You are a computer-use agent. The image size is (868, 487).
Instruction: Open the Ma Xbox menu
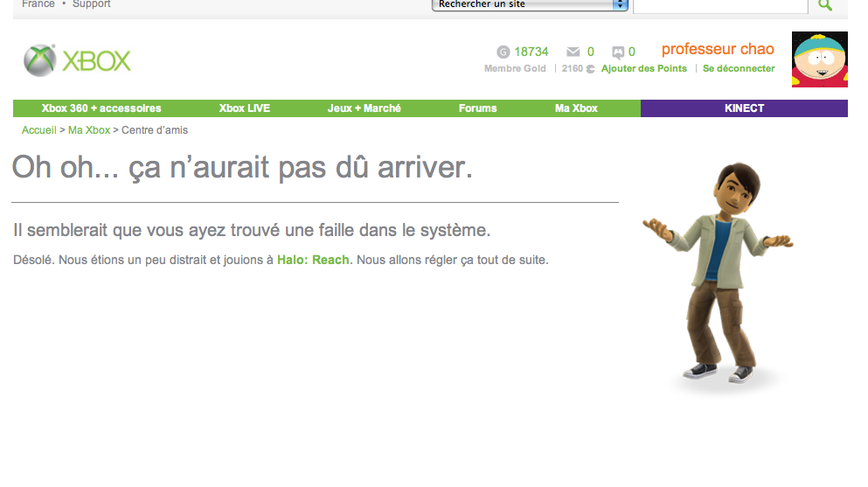(x=576, y=108)
